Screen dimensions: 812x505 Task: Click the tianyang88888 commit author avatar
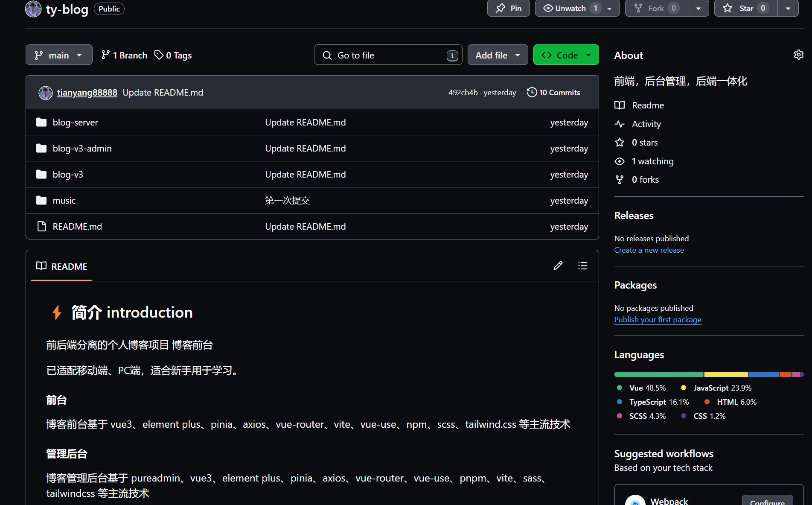tap(46, 93)
